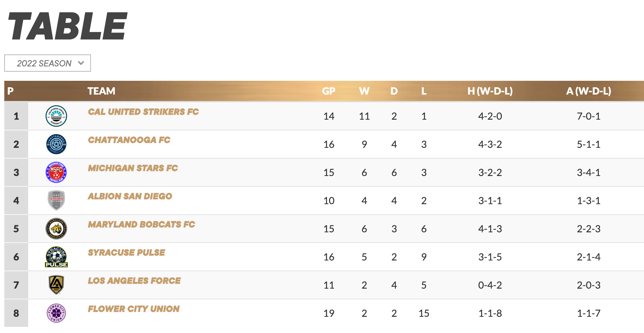Click the TEAM column header
The image size is (644, 333).
pyautogui.click(x=101, y=91)
